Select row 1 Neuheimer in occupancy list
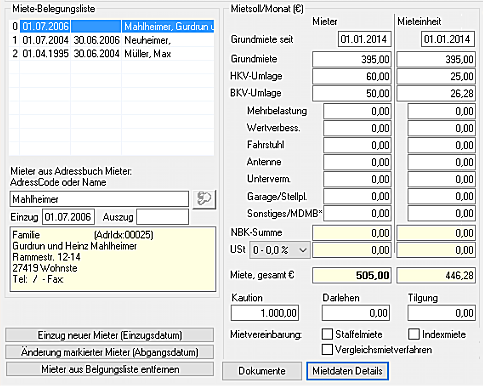The height and width of the screenshot is (387, 483). point(112,40)
